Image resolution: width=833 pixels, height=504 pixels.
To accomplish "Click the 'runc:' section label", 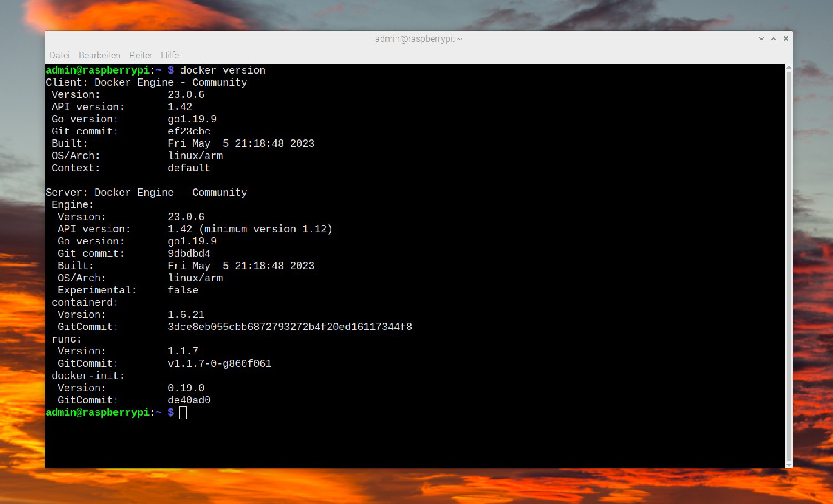I will [67, 339].
